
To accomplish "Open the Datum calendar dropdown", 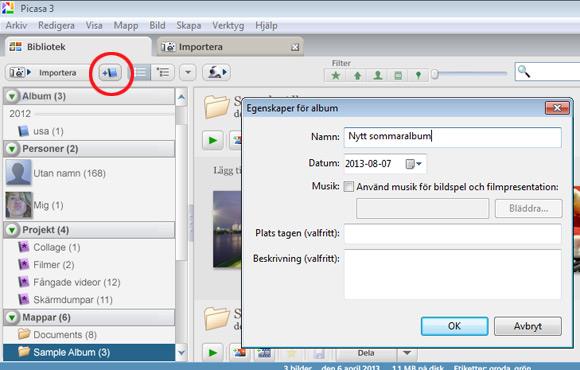I will (x=414, y=164).
